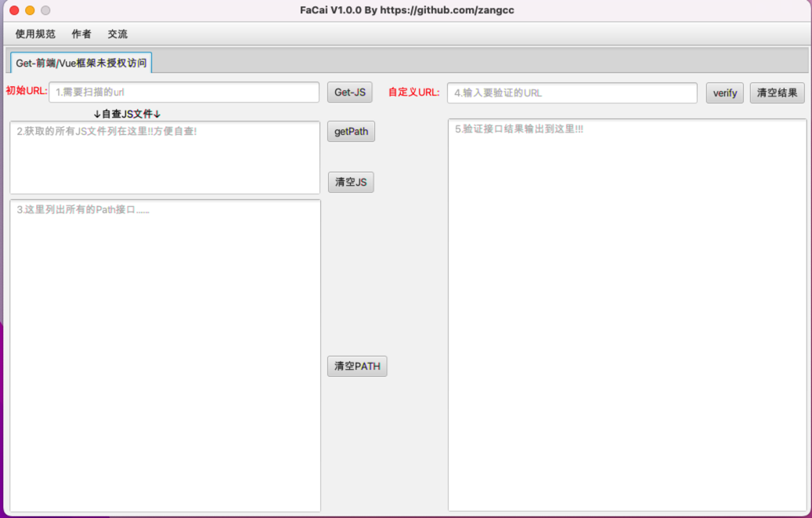The width and height of the screenshot is (812, 518).
Task: Click inside the 自定义URL input field
Action: click(572, 92)
